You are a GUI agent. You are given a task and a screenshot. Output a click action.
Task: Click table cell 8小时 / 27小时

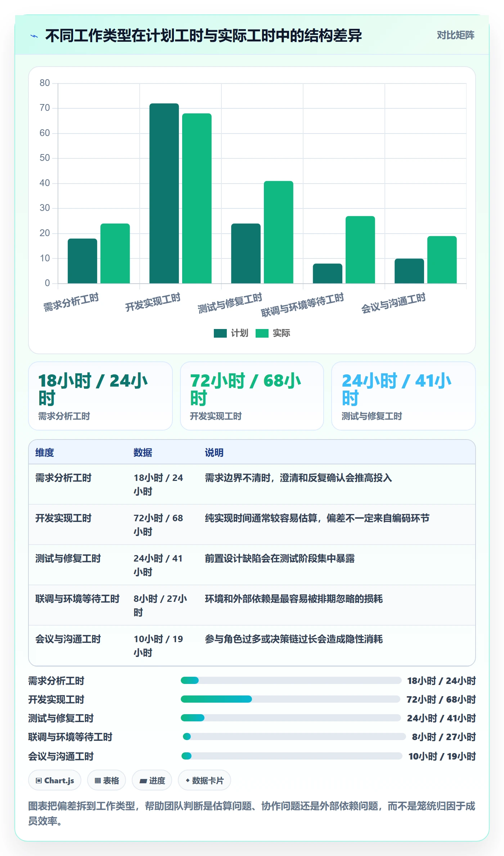(x=160, y=605)
